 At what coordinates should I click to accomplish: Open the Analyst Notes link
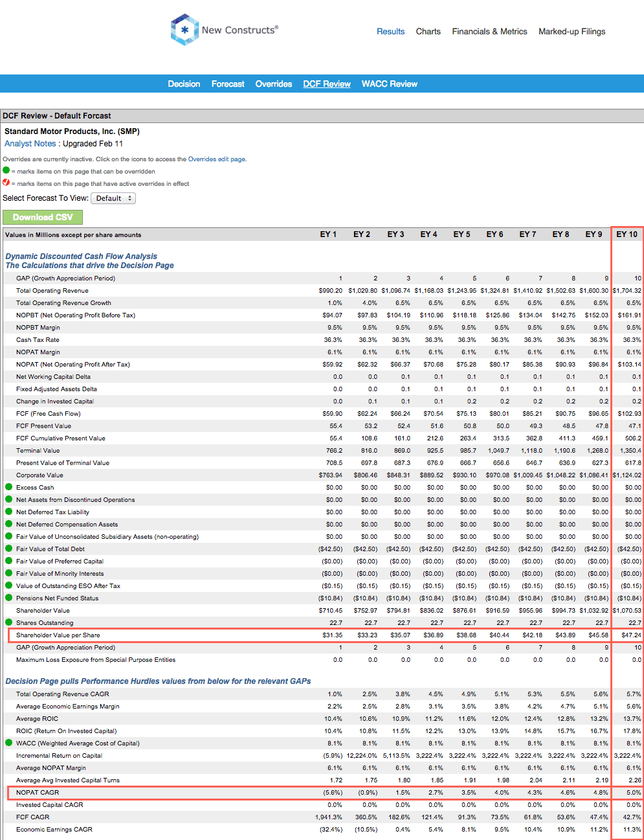(30, 143)
